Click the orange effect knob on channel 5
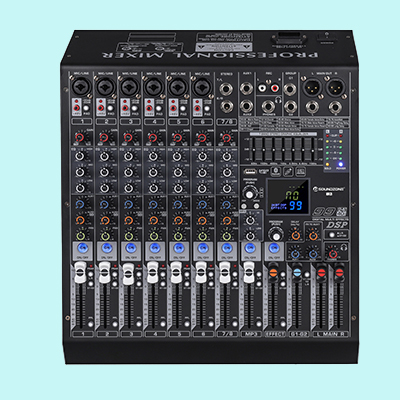 point(178,220)
